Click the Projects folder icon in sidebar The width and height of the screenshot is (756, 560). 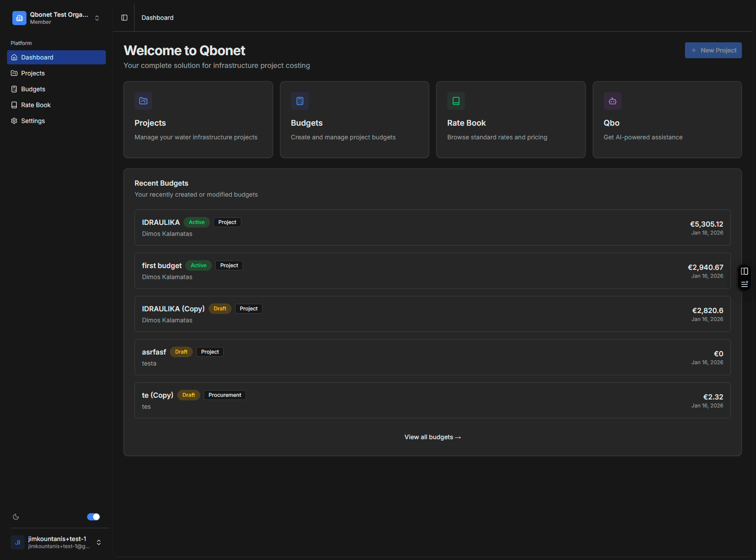pos(14,73)
